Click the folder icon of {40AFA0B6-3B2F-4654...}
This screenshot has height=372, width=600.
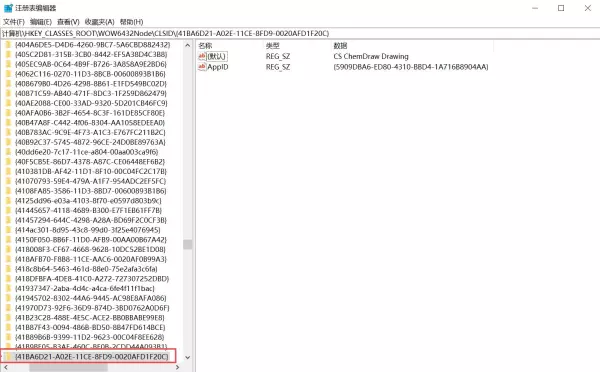tap(8, 113)
